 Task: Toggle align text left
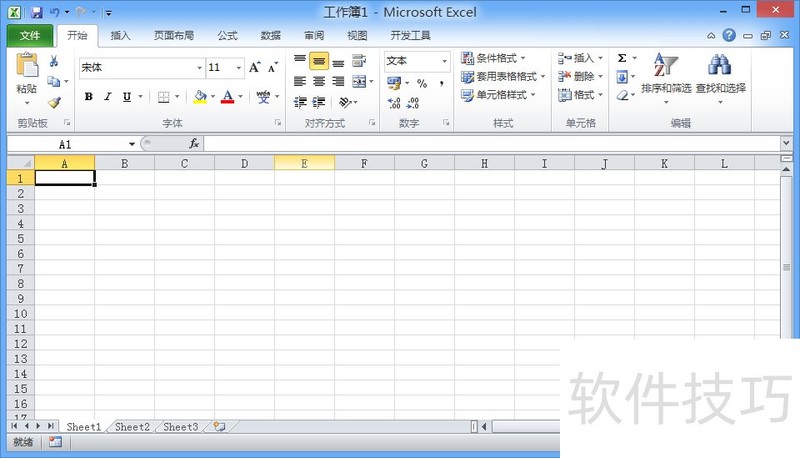click(x=300, y=81)
